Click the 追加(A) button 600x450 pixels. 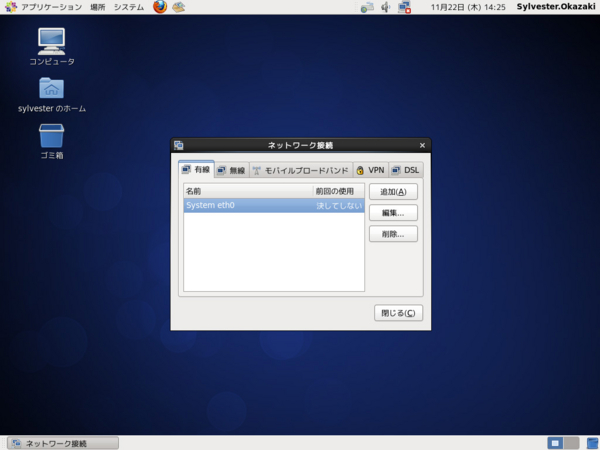(393, 192)
